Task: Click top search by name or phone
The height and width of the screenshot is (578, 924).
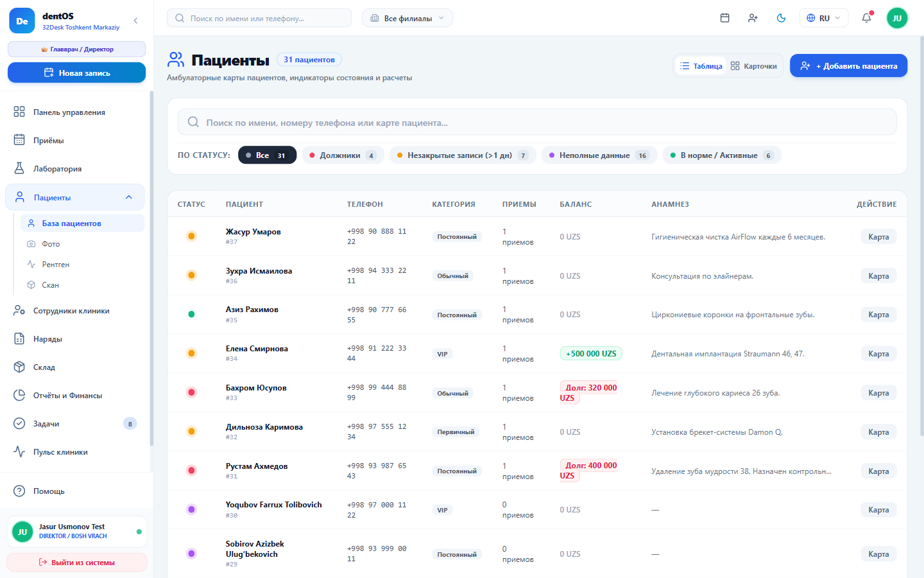Action: tap(259, 18)
